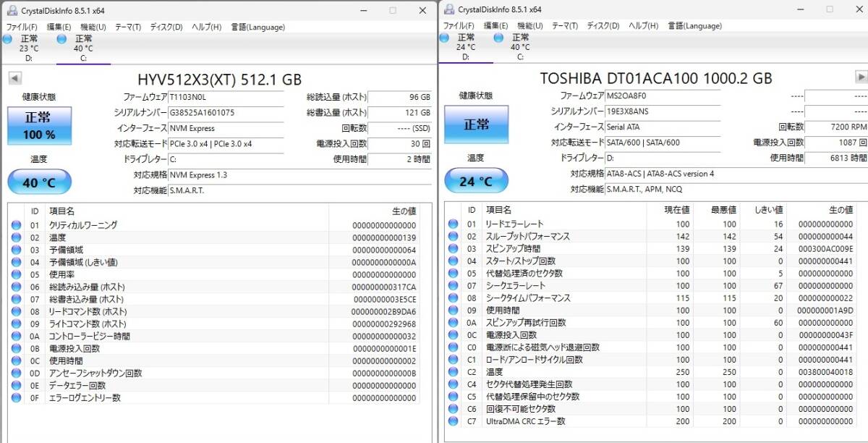Open the ファイル(F) menu in the HYV512X3 window
The width and height of the screenshot is (868, 443).
click(x=22, y=27)
